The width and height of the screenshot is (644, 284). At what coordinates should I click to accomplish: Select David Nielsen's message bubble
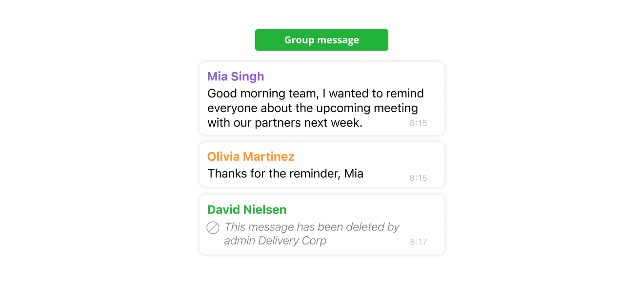pos(322,225)
